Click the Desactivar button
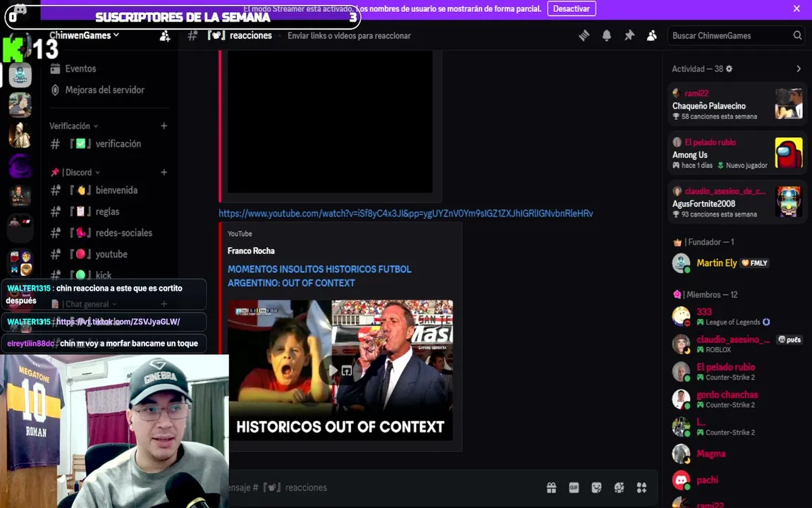This screenshot has height=508, width=812. 571,8
